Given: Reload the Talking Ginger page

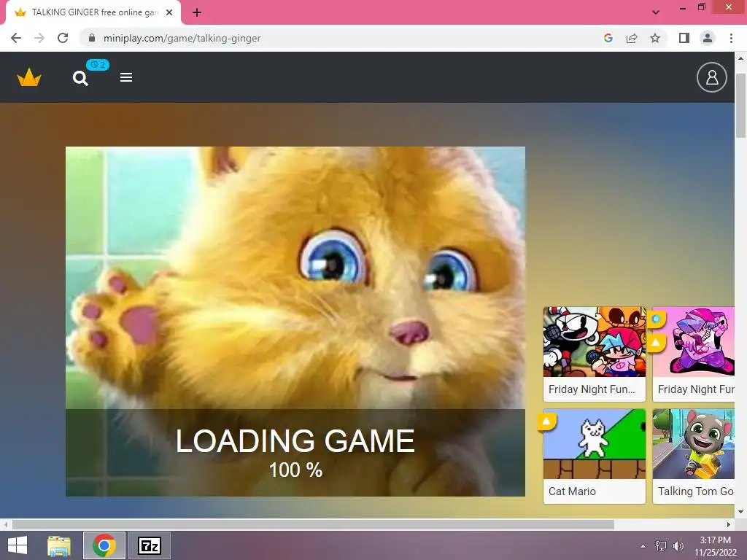Looking at the screenshot, I should pos(63,38).
